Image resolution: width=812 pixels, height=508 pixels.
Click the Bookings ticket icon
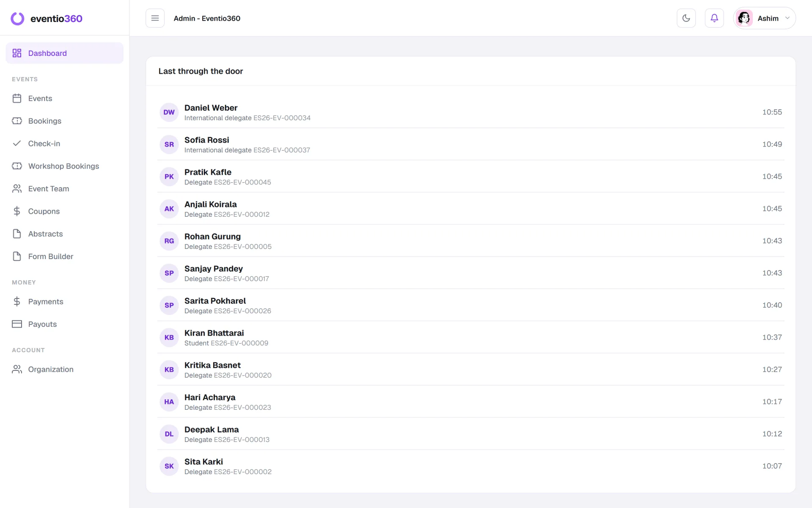point(17,121)
